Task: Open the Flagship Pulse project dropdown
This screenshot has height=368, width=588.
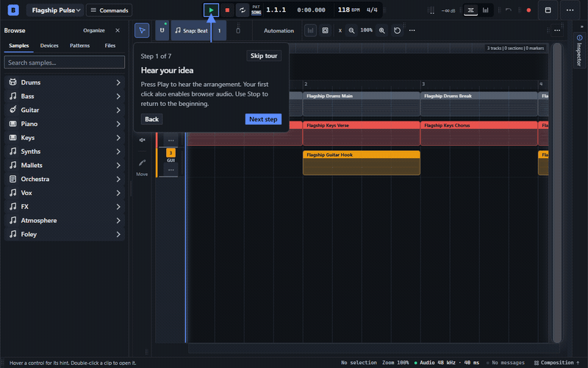Action: click(55, 10)
